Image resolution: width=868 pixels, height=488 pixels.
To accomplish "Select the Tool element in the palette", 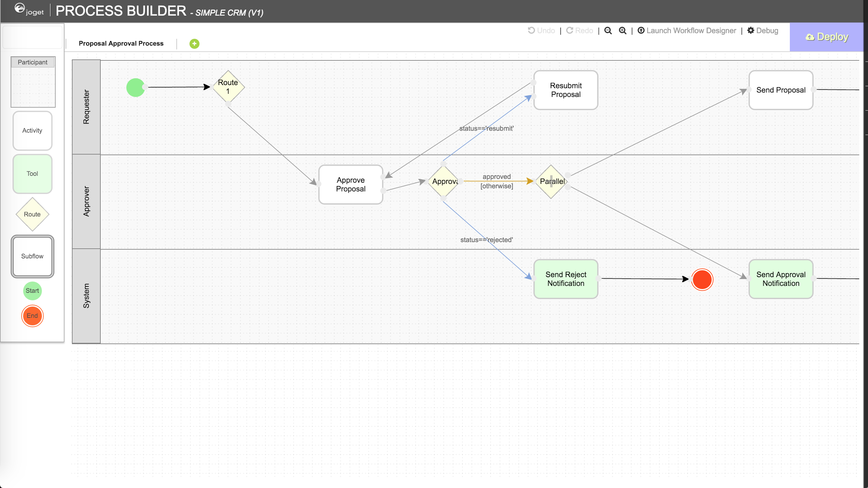I will point(32,174).
